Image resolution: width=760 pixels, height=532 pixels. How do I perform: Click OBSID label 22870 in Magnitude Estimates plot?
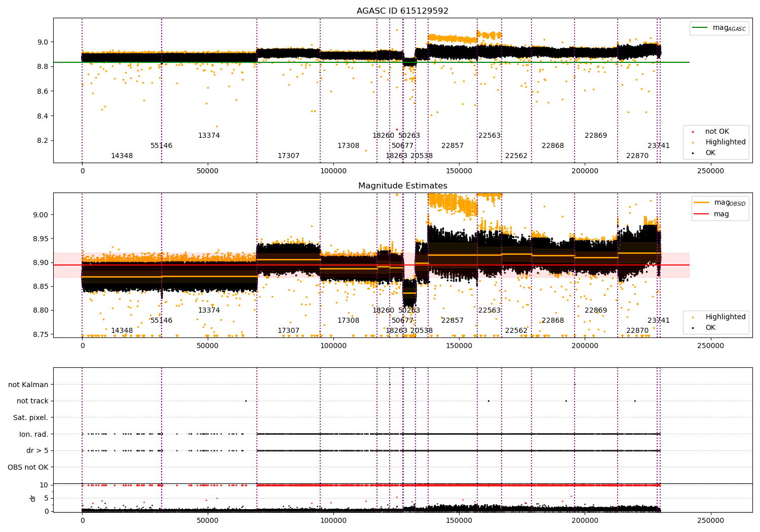(637, 331)
